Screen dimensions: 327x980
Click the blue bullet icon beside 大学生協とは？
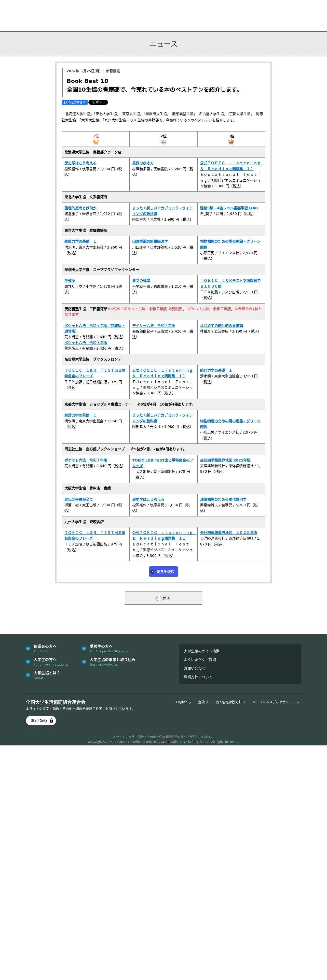(x=28, y=675)
